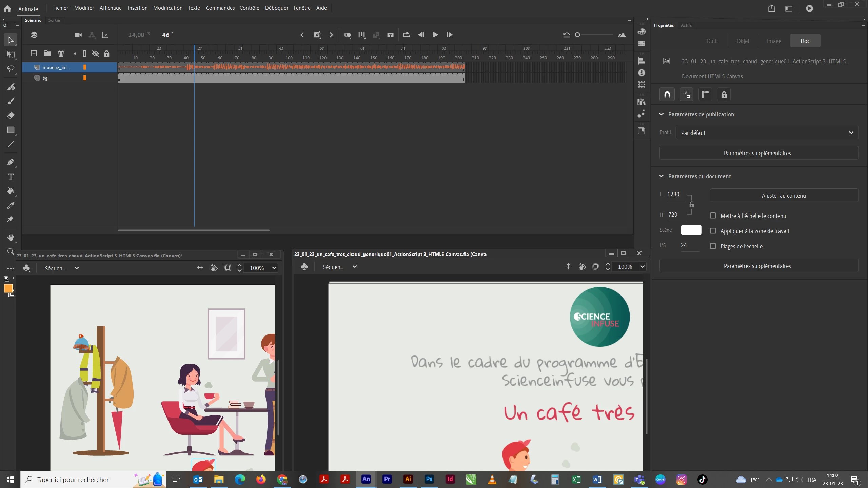Collapse Paramètres du document section
Image resolution: width=868 pixels, height=488 pixels.
coord(661,176)
